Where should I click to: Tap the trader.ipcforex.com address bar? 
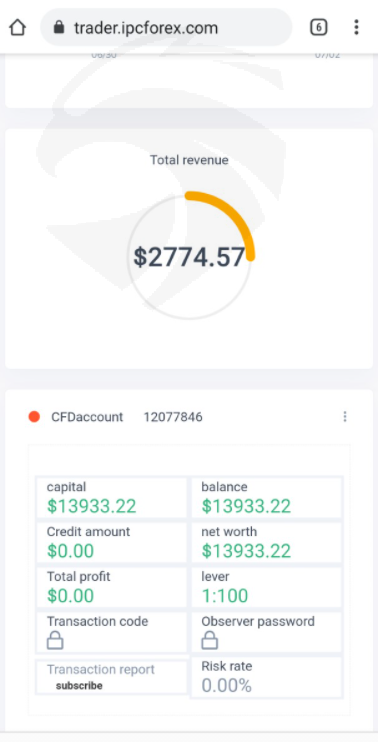pos(167,27)
